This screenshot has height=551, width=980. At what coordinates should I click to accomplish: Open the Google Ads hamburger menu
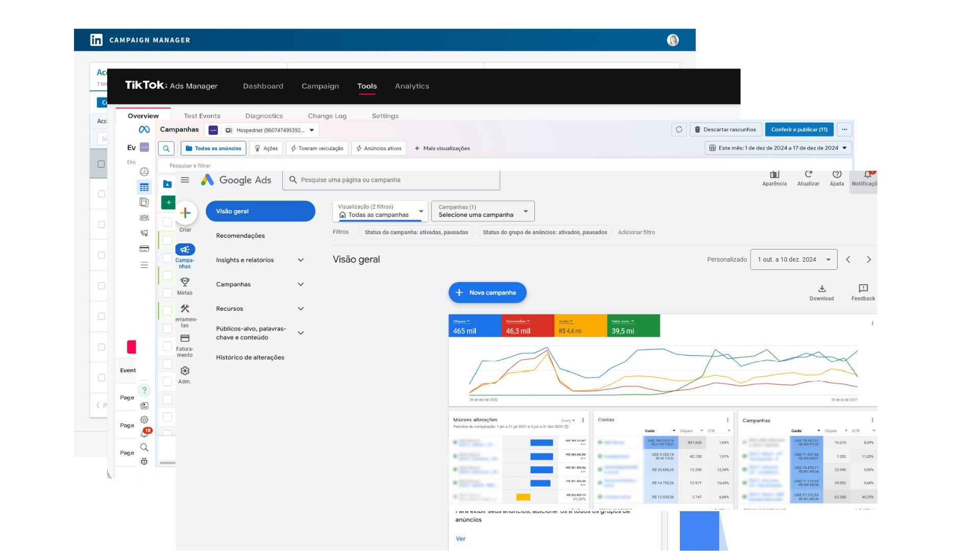tap(185, 180)
